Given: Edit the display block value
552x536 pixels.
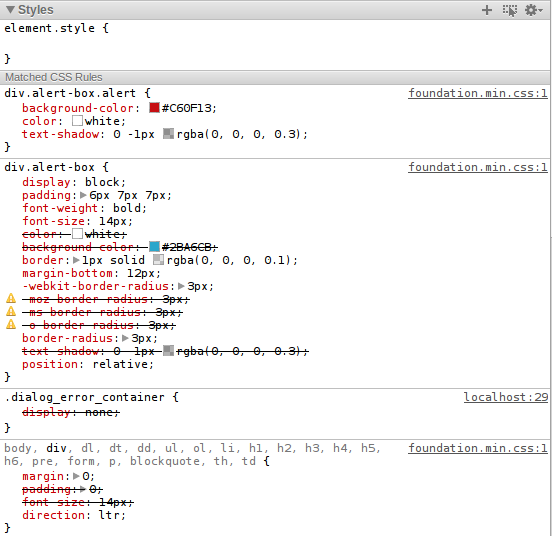Looking at the screenshot, I should point(102,182).
